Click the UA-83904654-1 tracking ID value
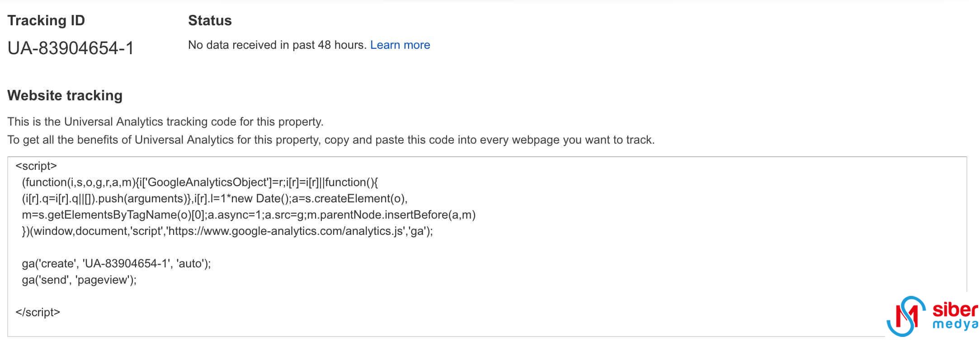Viewport: 980px width, 346px height. [x=71, y=48]
